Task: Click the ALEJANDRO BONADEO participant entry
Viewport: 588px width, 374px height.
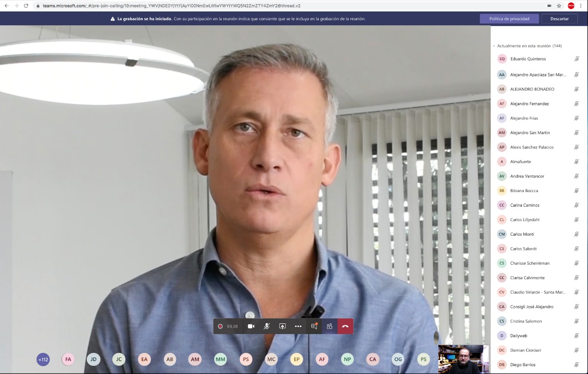Action: tap(532, 89)
